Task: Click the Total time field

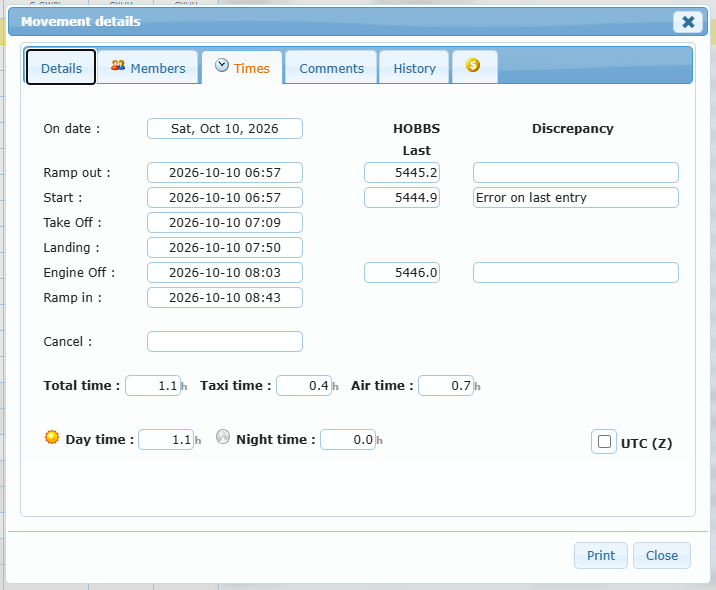Action: click(x=153, y=385)
